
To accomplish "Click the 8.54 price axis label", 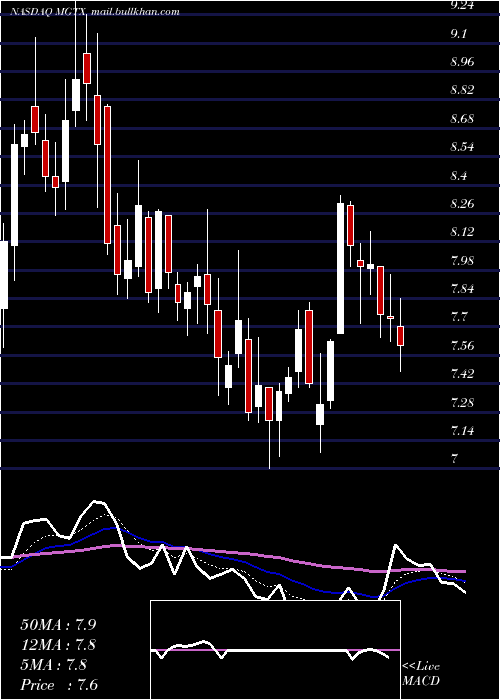I will click(462, 147).
